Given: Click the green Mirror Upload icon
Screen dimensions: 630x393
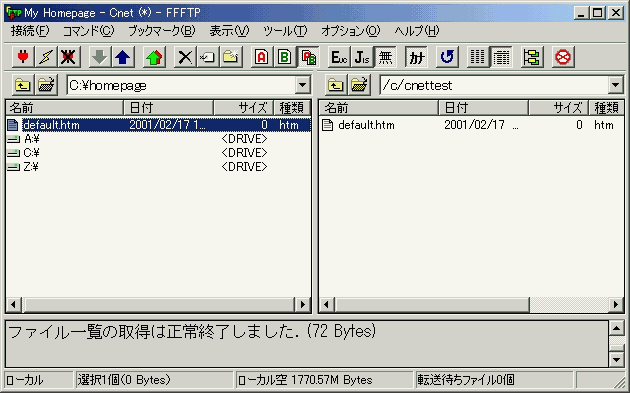Looking at the screenshot, I should point(154,57).
